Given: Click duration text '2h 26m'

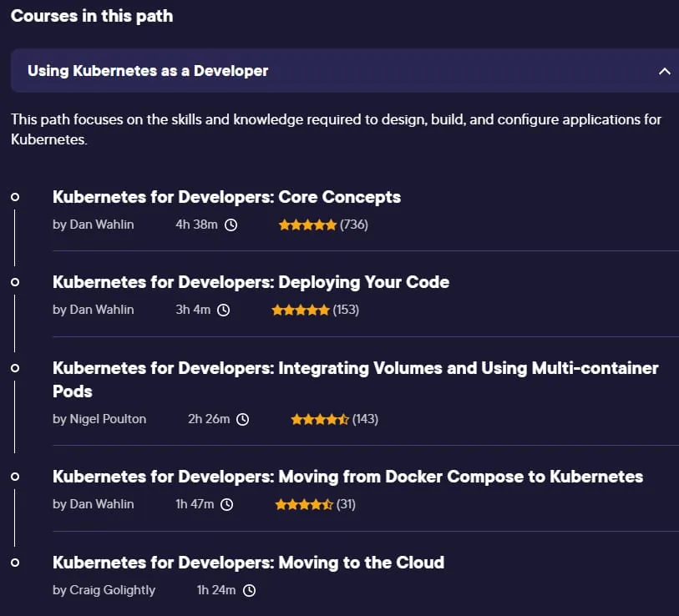Looking at the screenshot, I should pyautogui.click(x=209, y=420).
